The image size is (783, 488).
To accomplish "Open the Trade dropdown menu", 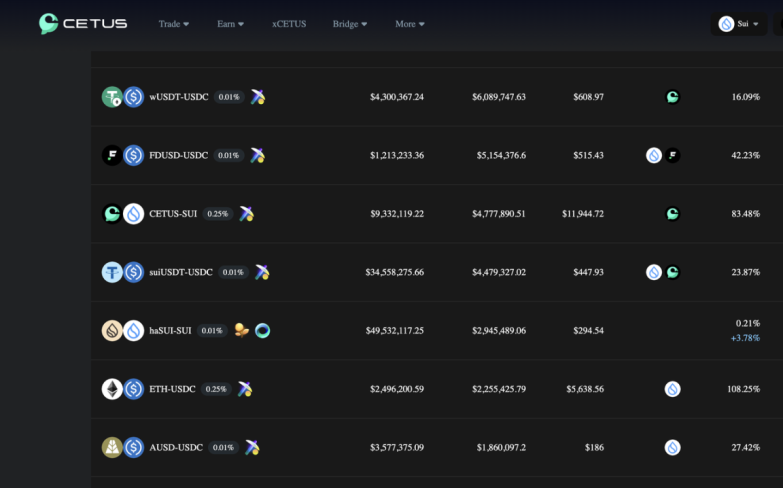I will 173,24.
